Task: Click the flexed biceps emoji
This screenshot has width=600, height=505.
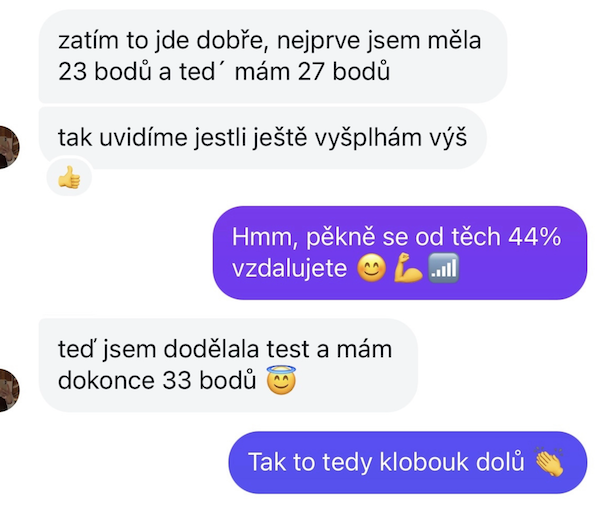Action: click(x=408, y=268)
